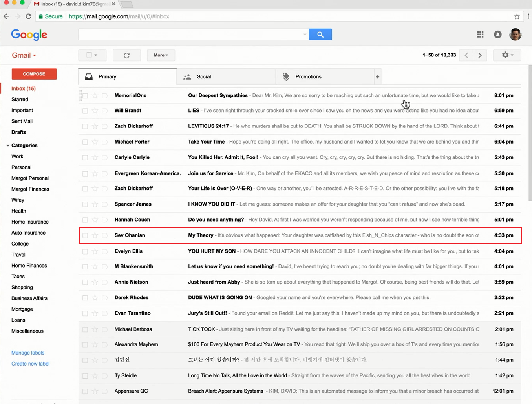Refresh the inbox with the reload icon
Screen dimensions: 532x404
(x=126, y=55)
